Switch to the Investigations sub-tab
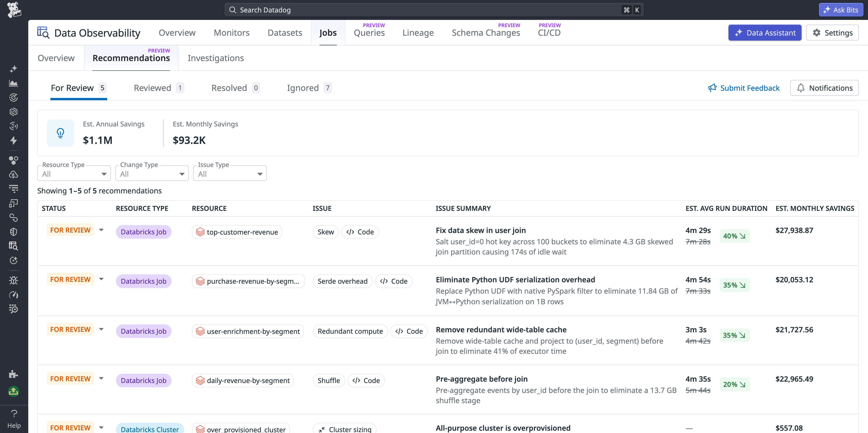The height and width of the screenshot is (433, 868). click(x=216, y=58)
